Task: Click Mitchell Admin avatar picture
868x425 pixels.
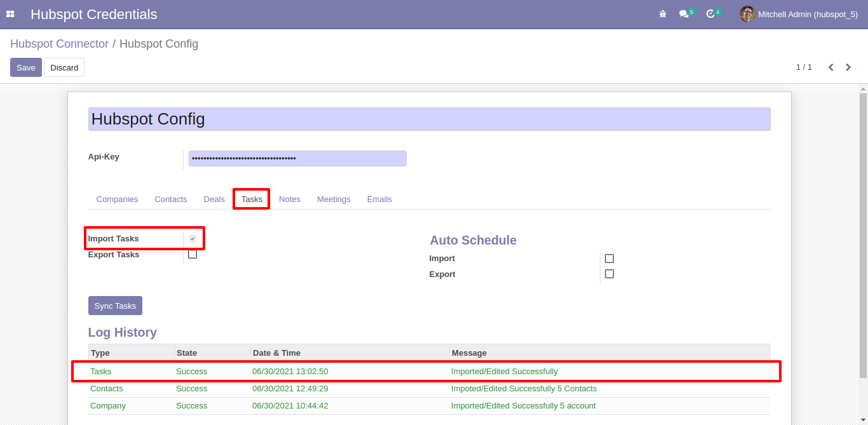Action: 747,14
